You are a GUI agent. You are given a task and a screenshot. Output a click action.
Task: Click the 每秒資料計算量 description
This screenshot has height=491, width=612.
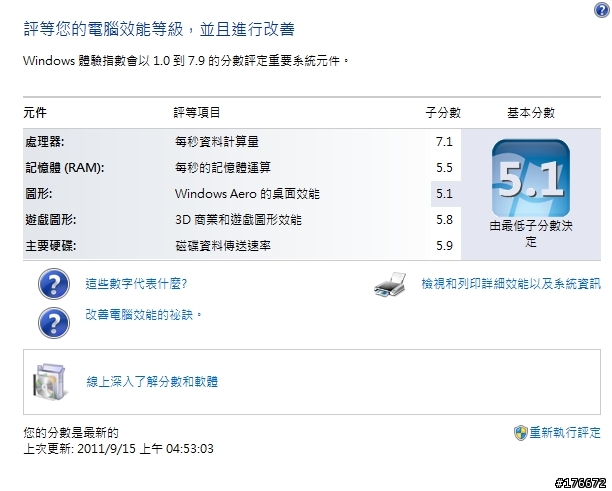click(x=217, y=141)
